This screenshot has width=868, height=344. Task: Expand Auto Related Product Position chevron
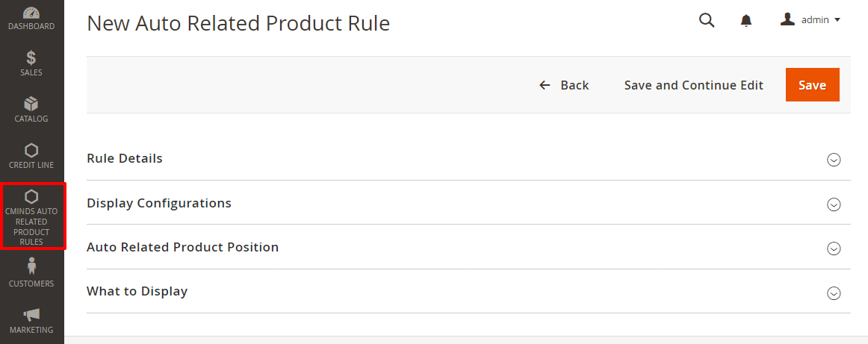click(x=834, y=248)
